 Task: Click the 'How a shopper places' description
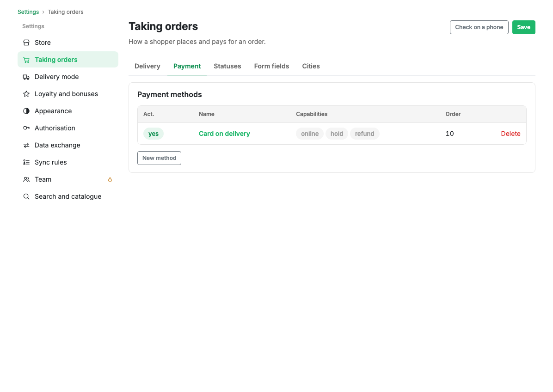pyautogui.click(x=197, y=42)
